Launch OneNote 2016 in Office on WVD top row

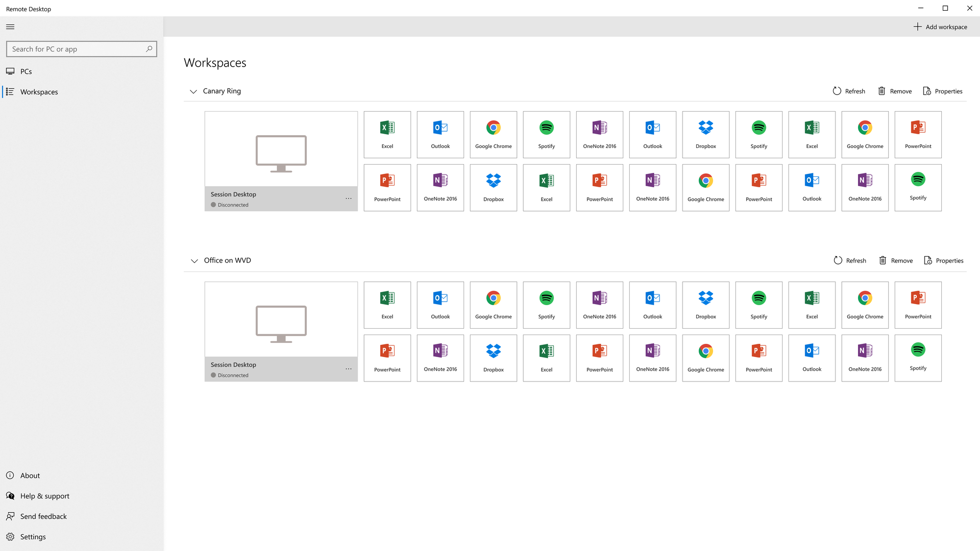coord(600,305)
